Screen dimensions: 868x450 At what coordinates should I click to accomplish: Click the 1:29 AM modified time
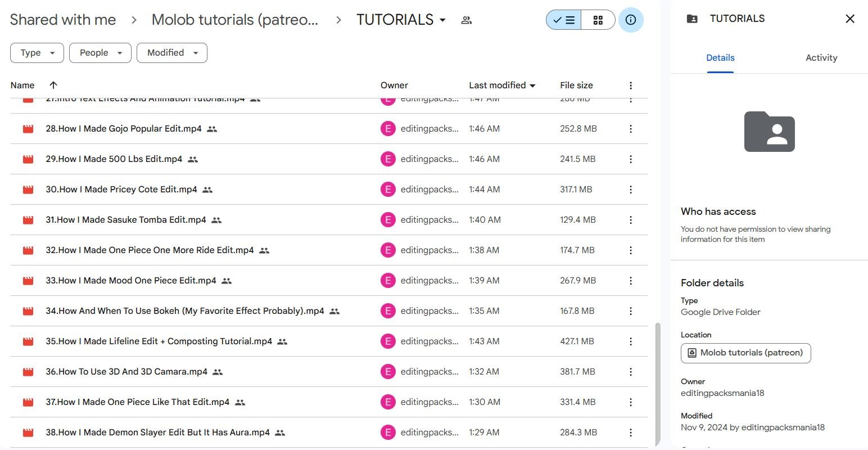484,433
